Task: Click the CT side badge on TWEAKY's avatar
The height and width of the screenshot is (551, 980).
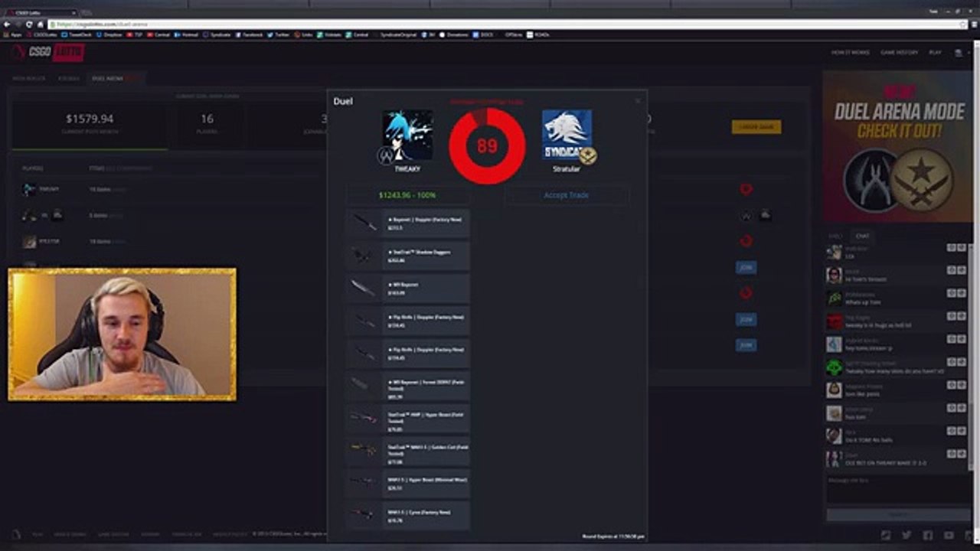Action: tap(385, 155)
